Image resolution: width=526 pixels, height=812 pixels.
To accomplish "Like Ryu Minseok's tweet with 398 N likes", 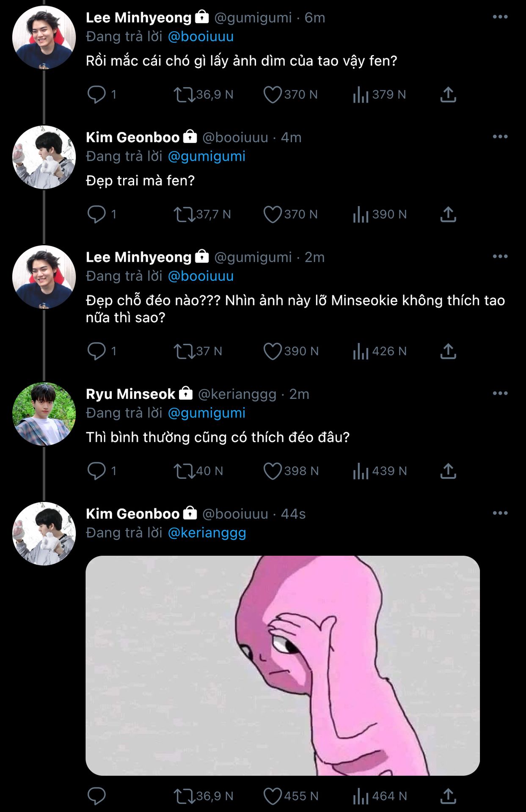I will 273,471.
